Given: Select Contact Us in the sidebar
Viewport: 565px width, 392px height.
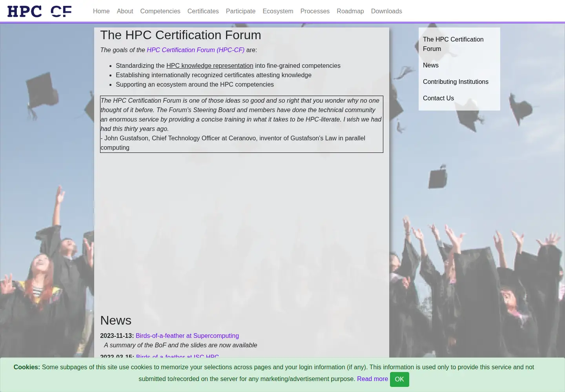Looking at the screenshot, I should tap(438, 98).
